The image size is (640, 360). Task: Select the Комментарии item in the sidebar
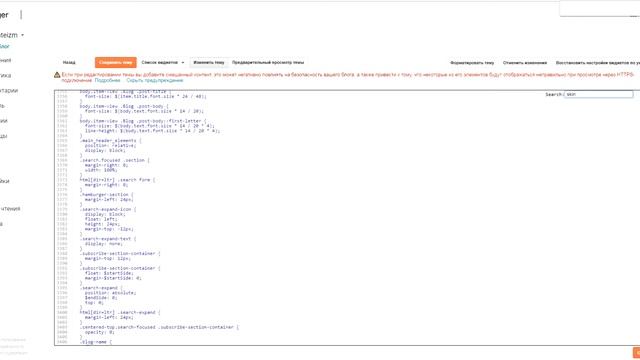[x=9, y=91]
